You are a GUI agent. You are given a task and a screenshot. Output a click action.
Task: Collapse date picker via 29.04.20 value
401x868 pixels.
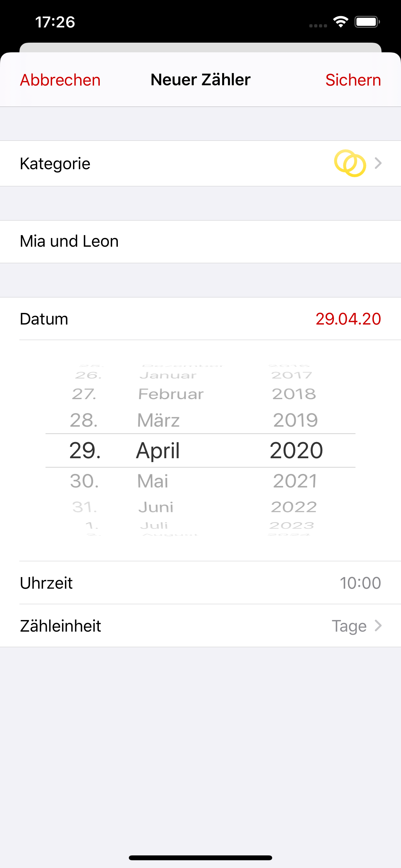pyautogui.click(x=348, y=319)
